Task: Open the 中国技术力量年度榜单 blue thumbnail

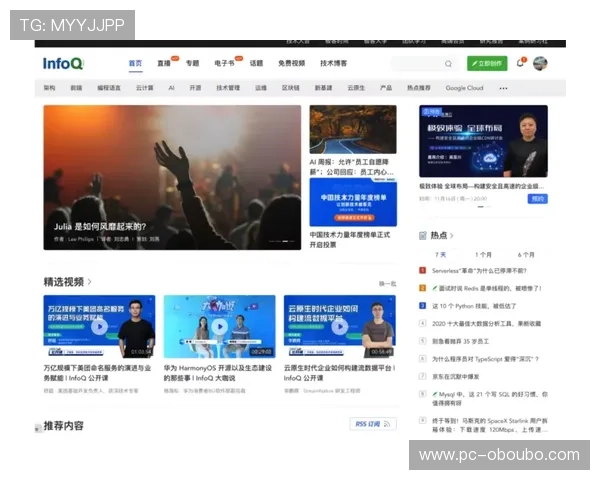Action: 353,202
